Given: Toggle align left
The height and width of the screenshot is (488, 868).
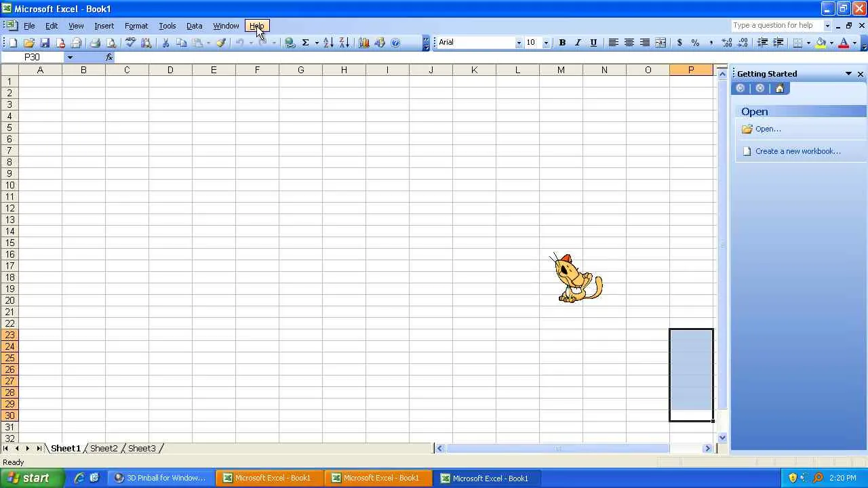Looking at the screenshot, I should click(x=613, y=43).
